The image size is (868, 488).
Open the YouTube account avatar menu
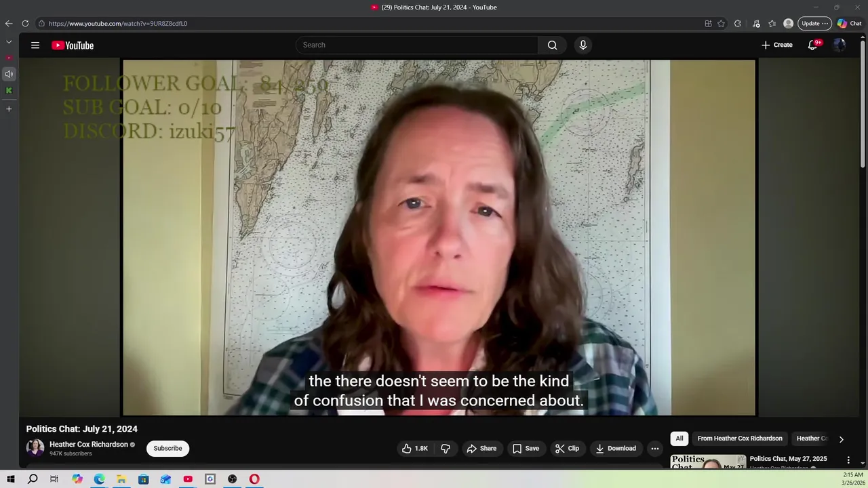pos(840,45)
